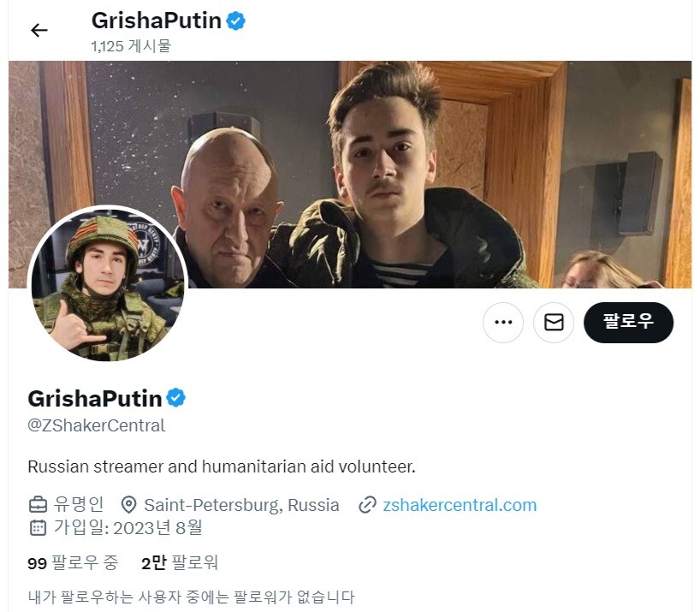Click the location pin icon

pyautogui.click(x=128, y=505)
